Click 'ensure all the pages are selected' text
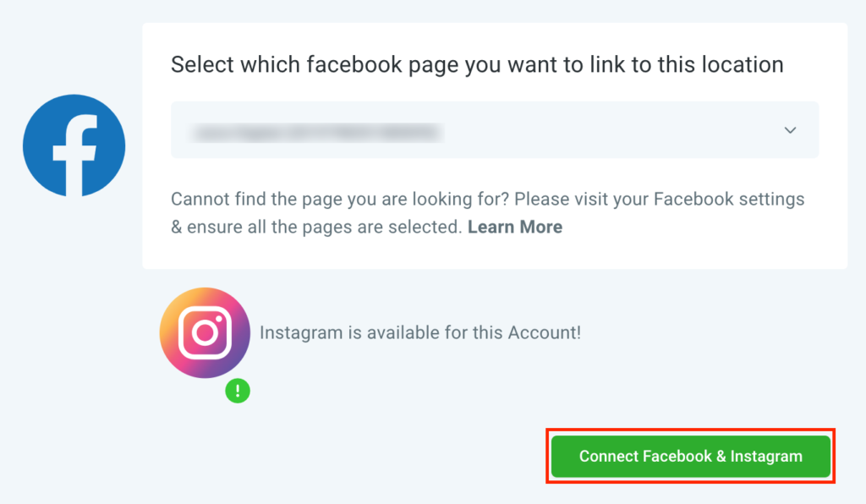866x504 pixels. (324, 227)
